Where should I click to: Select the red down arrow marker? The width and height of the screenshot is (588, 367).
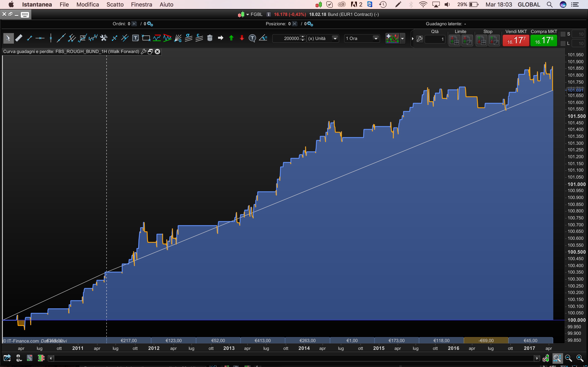point(242,38)
